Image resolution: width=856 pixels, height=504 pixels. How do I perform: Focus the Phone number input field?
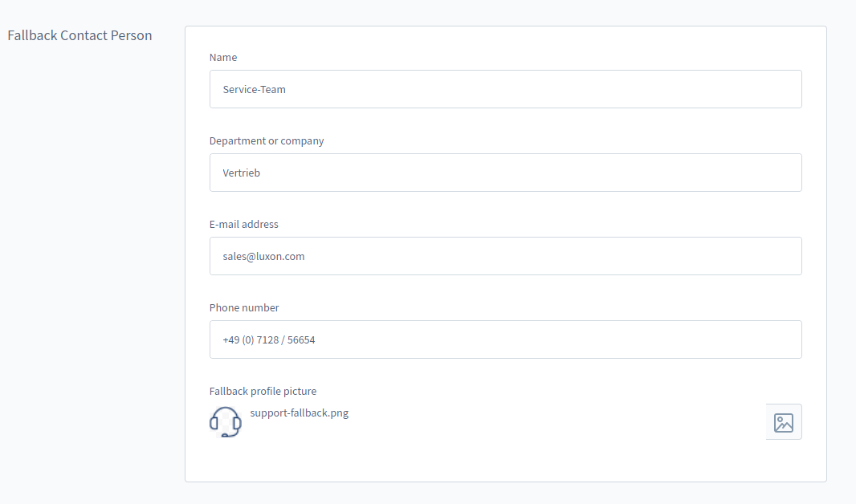505,339
